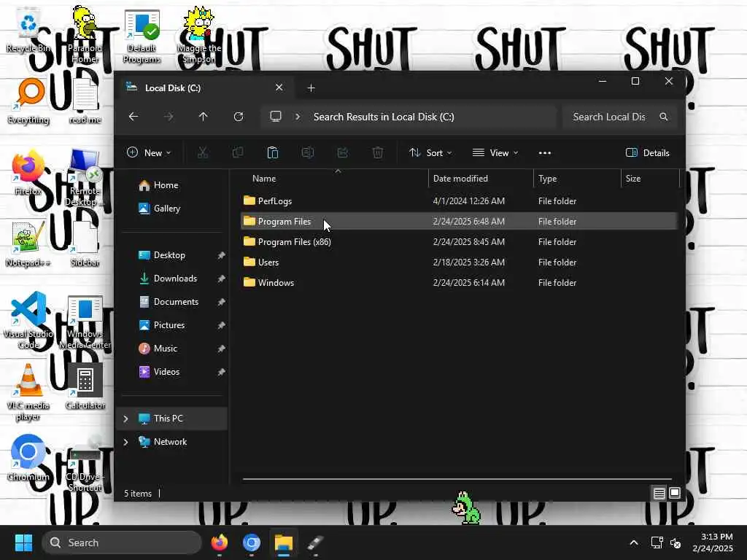The width and height of the screenshot is (747, 560).
Task: Select the Firefox desktop shortcut
Action: coord(28,172)
